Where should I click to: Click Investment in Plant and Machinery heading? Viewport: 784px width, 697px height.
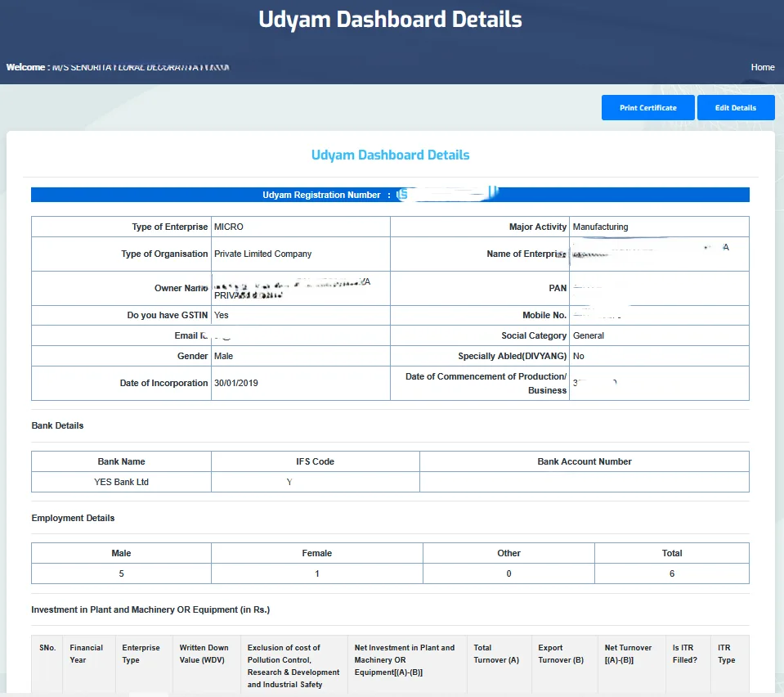(150, 609)
